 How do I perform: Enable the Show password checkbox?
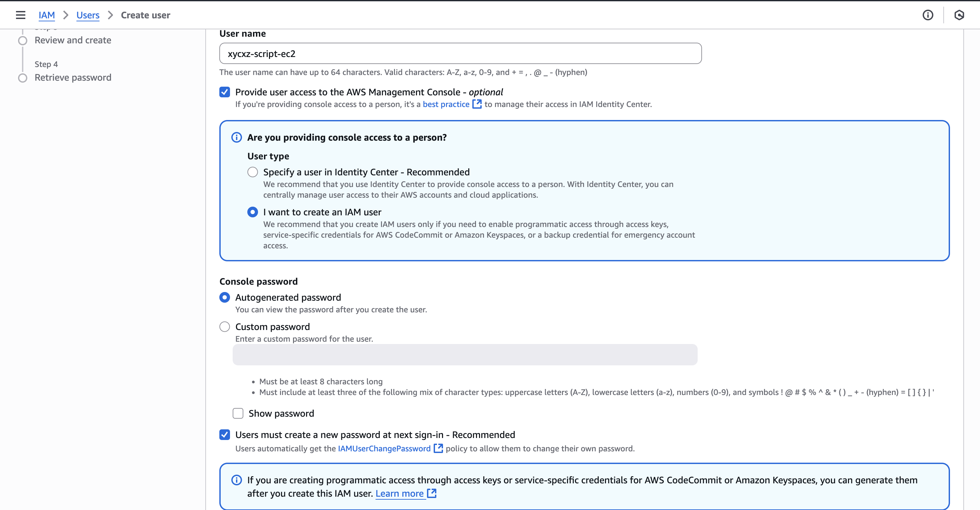238,413
